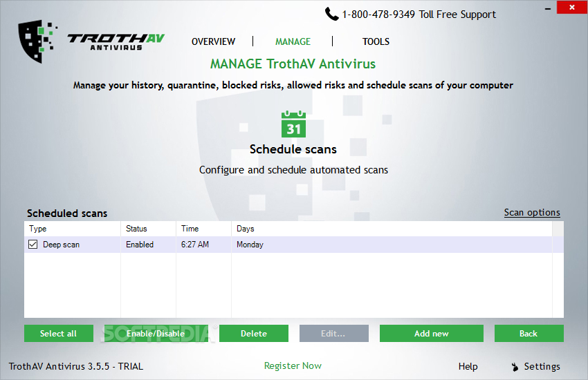This screenshot has height=380, width=588.
Task: Click the Enable/Disable button
Action: click(156, 333)
